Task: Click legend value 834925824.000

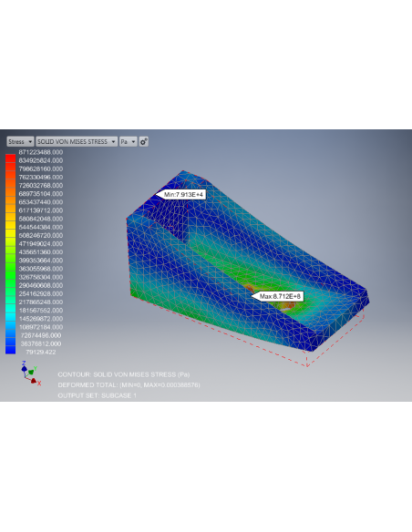Action: tap(41, 160)
